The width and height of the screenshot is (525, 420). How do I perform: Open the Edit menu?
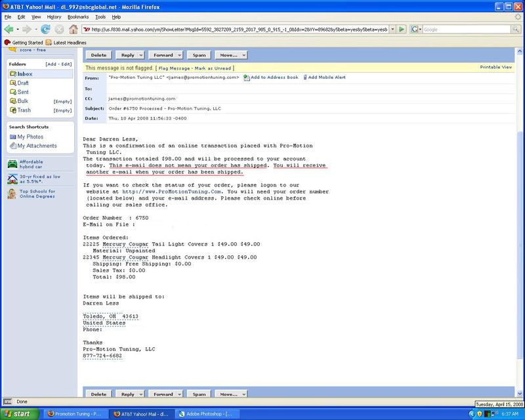21,17
